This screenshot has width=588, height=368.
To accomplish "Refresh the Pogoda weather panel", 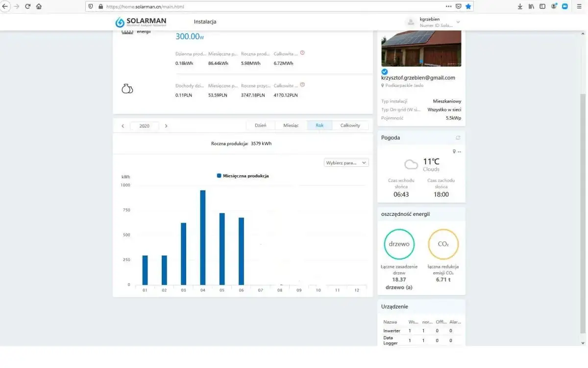I will (x=458, y=138).
